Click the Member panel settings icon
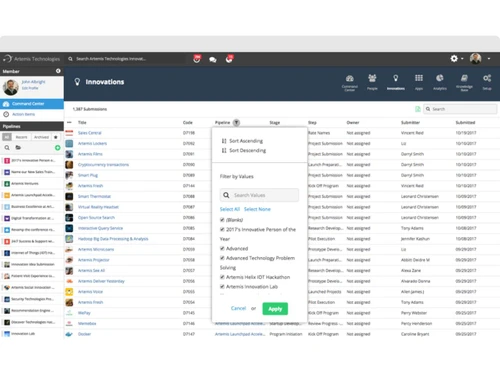500x375 pixels. [x=58, y=71]
